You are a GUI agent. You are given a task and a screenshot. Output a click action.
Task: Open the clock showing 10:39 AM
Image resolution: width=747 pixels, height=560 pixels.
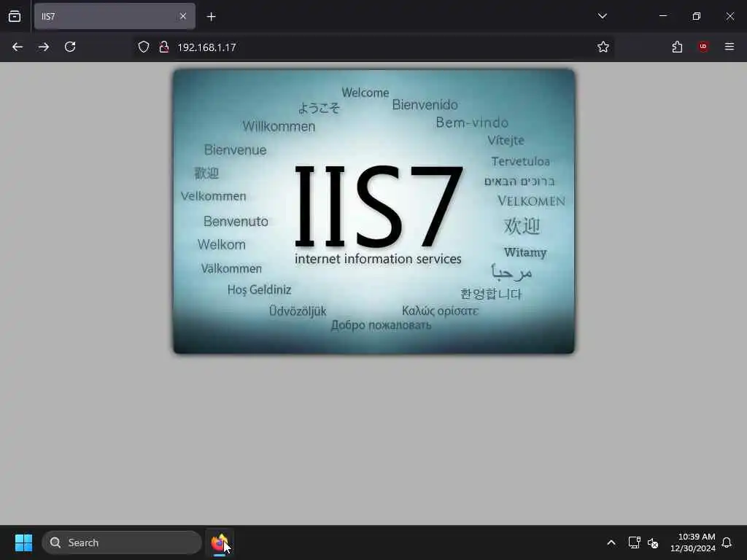coord(693,542)
